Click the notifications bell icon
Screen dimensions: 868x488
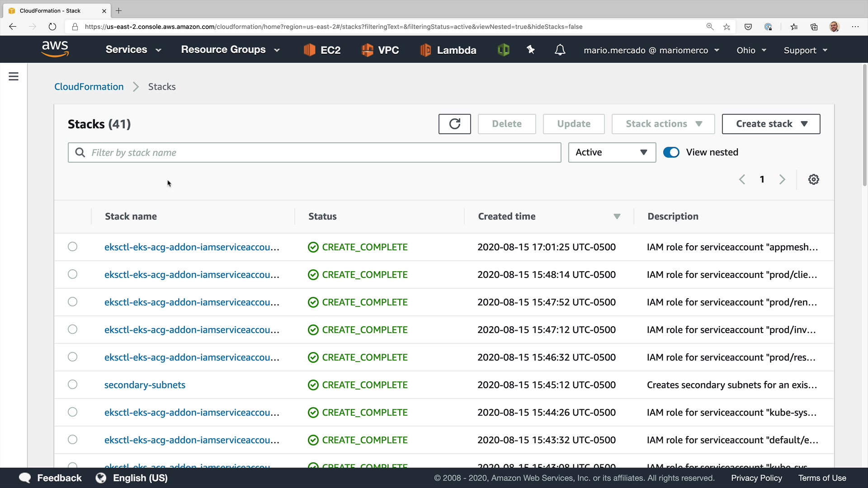560,50
